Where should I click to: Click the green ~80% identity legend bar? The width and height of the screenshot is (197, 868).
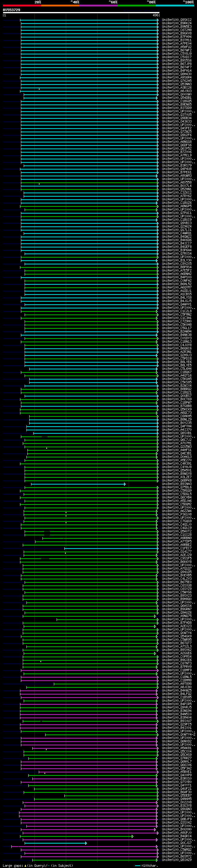(x=137, y=6)
